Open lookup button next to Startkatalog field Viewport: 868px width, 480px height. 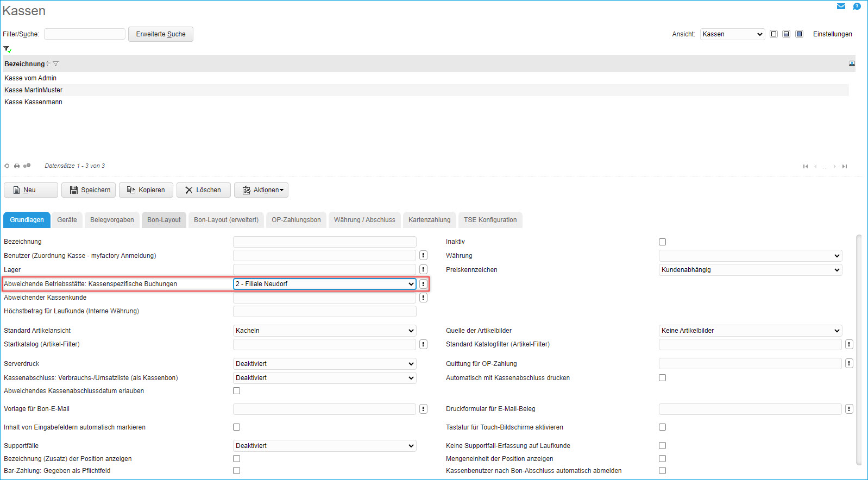pos(423,344)
